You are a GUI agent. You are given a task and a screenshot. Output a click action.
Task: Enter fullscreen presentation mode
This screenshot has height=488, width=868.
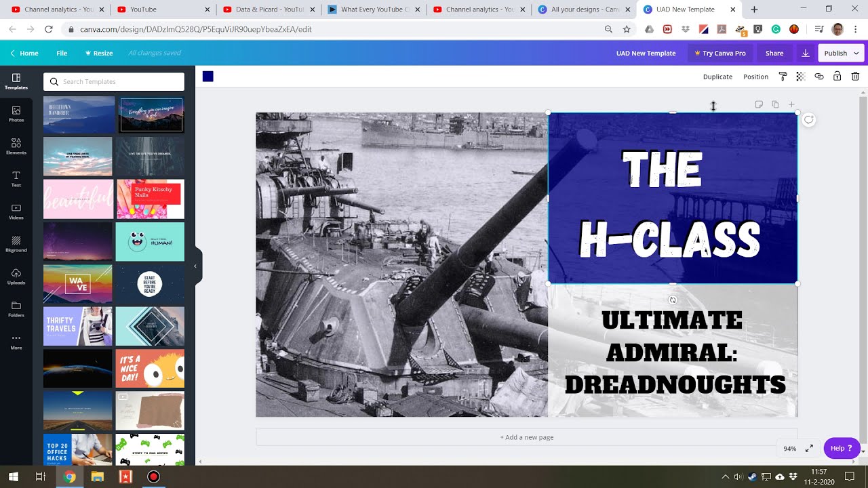(809, 449)
